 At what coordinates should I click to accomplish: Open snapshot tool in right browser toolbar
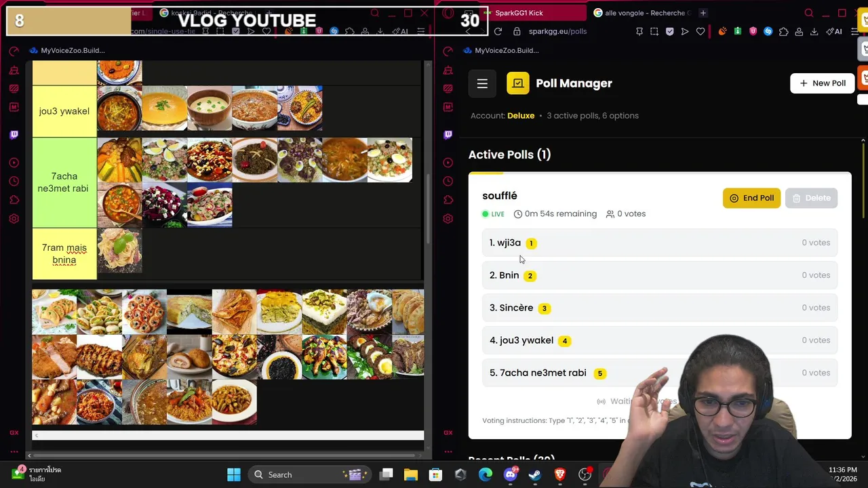pyautogui.click(x=654, y=31)
